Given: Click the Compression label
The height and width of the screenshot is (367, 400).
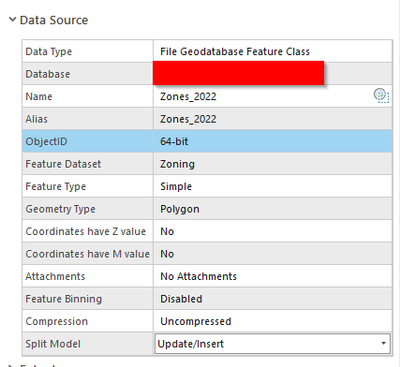Looking at the screenshot, I should pos(57,321).
